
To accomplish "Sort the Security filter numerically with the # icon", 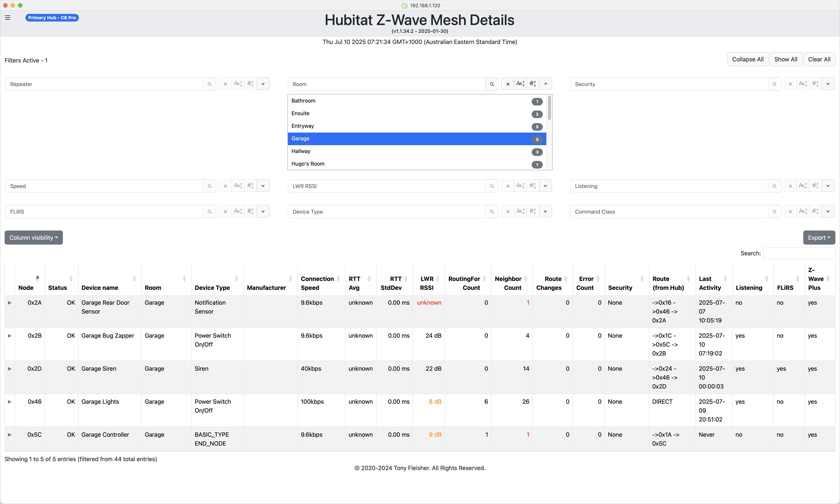I will click(x=816, y=84).
